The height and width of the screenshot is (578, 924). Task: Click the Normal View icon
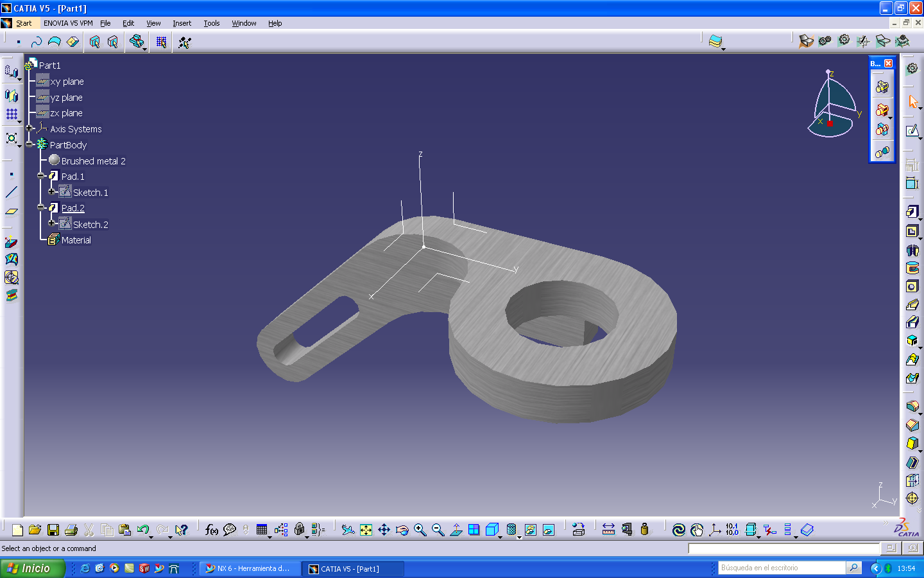tap(456, 530)
